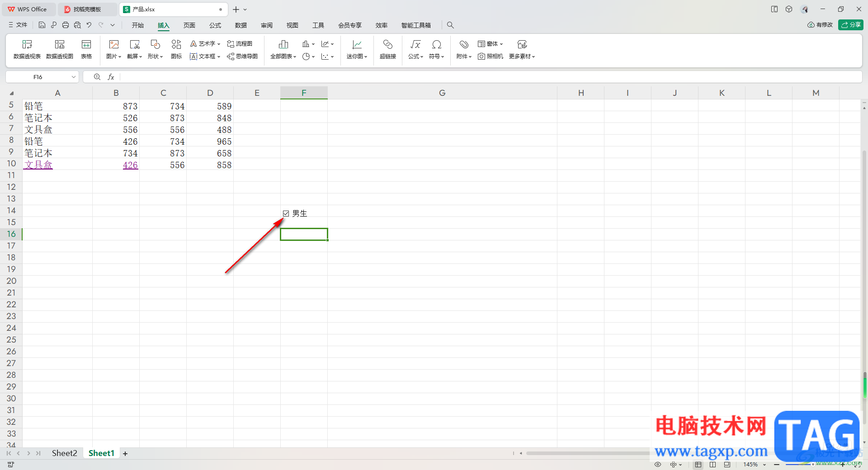Open the 智能工具箱 tab
Screen dimensions: 868x470
pyautogui.click(x=416, y=25)
